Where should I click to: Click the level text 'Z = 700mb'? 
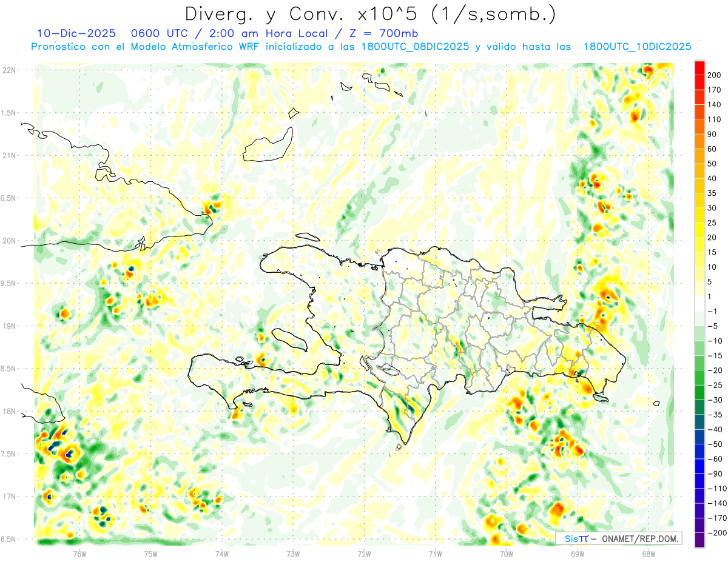(384, 33)
